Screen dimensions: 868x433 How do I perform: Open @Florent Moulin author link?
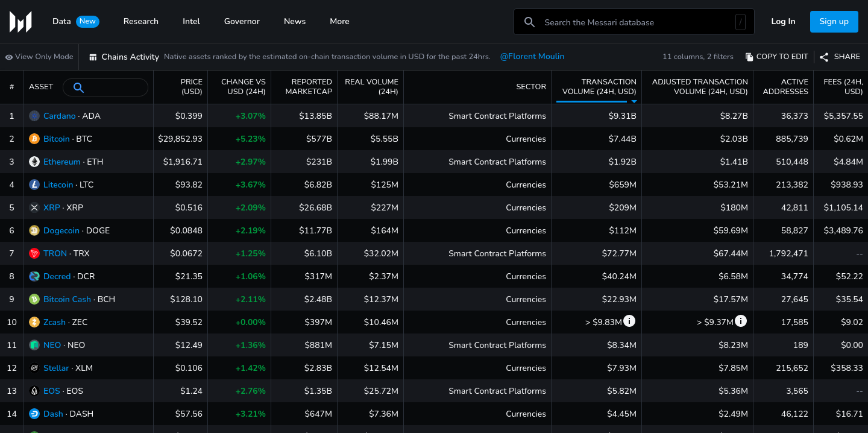coord(532,56)
